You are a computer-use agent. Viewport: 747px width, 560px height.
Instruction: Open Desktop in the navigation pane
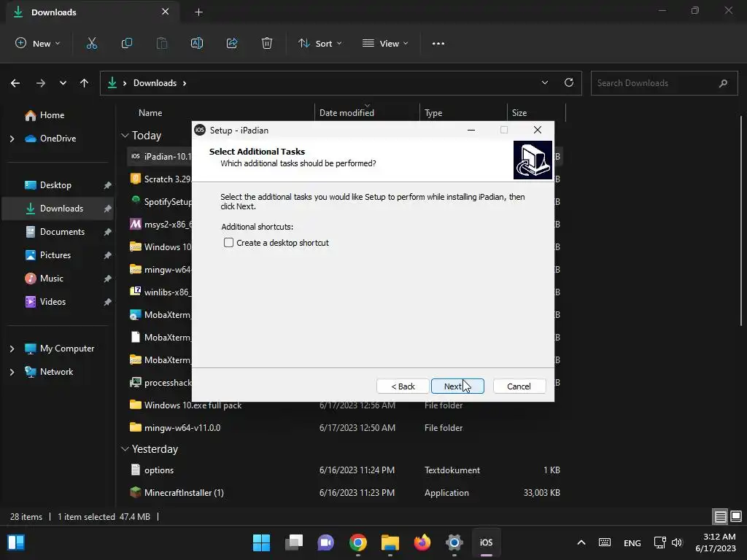55,185
